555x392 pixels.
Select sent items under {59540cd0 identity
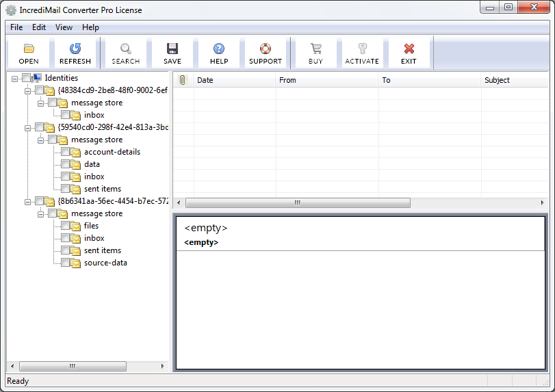coord(103,189)
